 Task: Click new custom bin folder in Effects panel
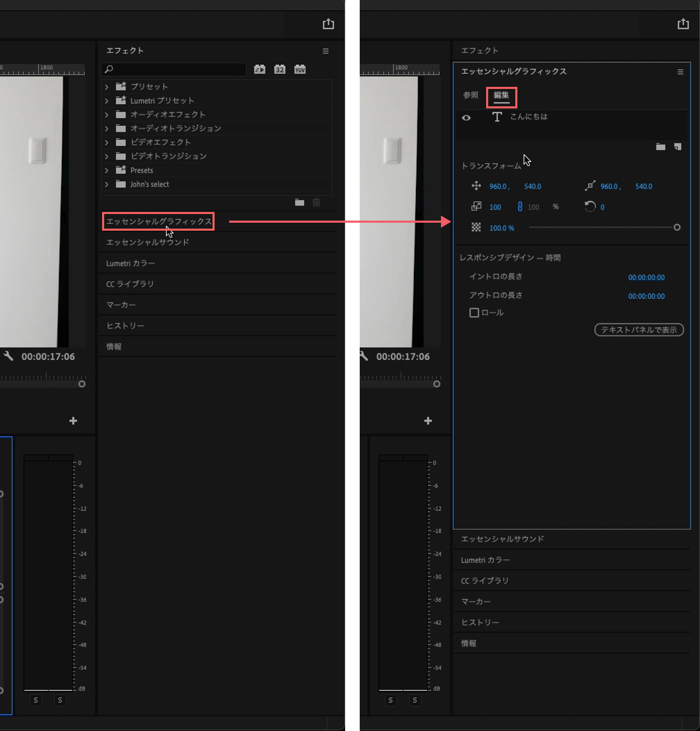(x=299, y=203)
